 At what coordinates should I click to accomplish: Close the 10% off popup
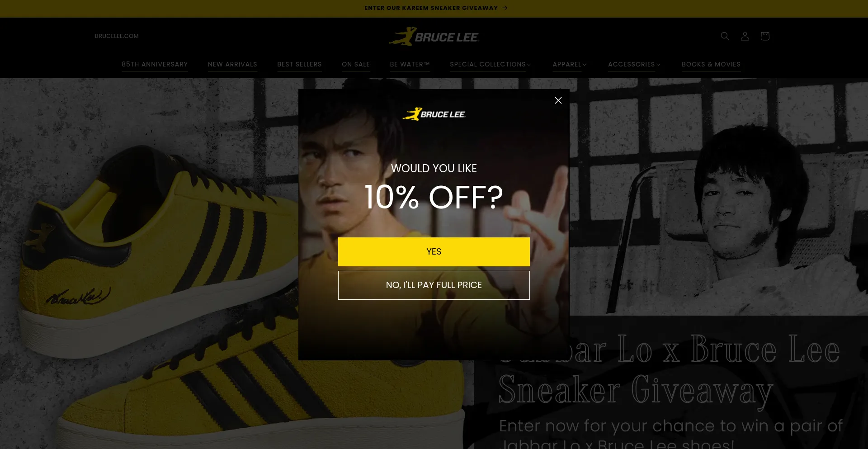click(x=558, y=100)
